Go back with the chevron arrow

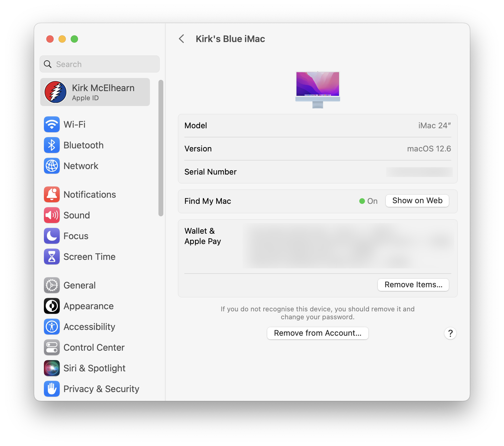(182, 39)
